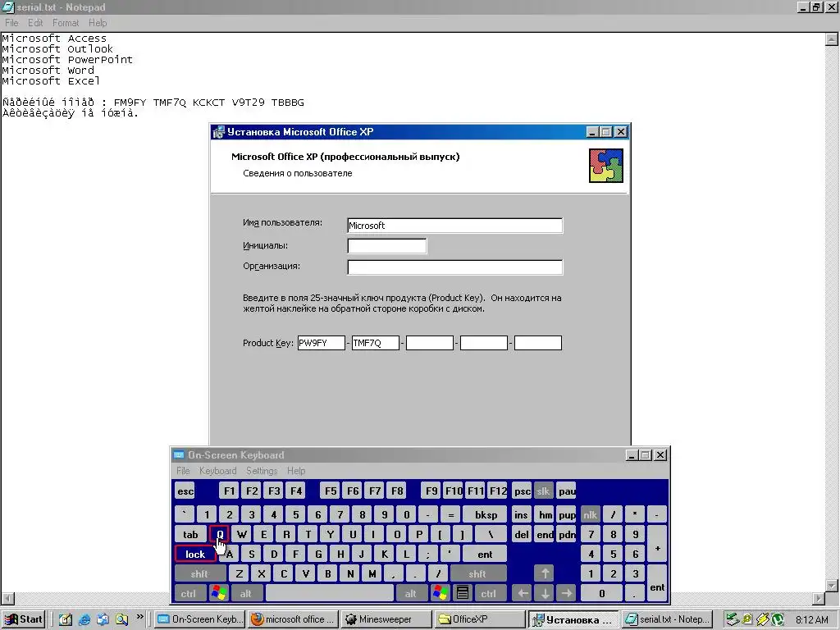Open the Notepad Format menu

point(66,22)
